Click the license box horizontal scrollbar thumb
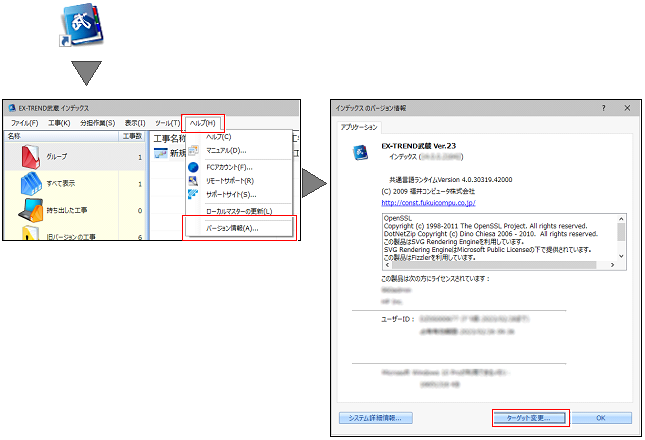 pyautogui.click(x=494, y=265)
